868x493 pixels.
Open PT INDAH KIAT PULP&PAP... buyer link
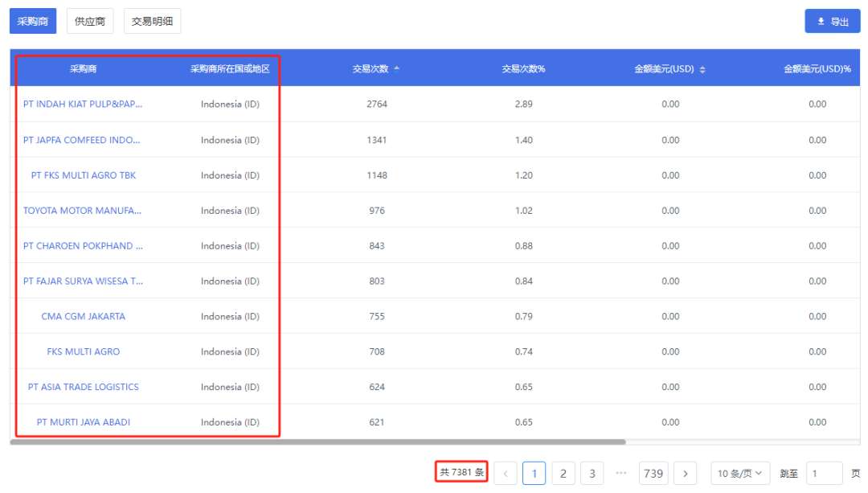[83, 104]
